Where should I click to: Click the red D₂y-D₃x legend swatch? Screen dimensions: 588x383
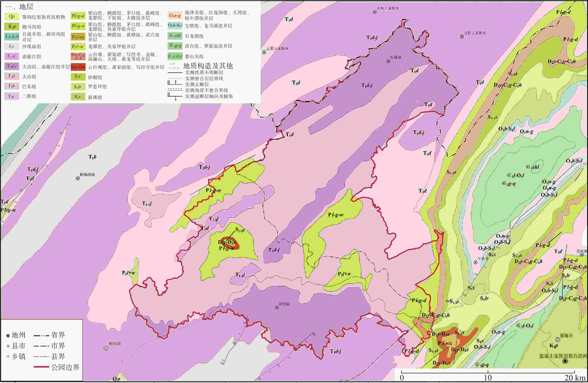(x=78, y=67)
